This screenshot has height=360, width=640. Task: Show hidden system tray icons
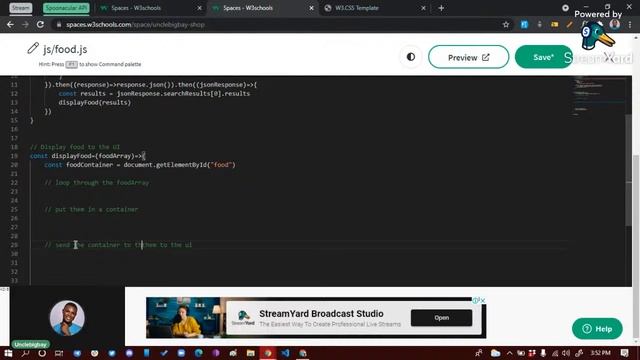(509, 353)
